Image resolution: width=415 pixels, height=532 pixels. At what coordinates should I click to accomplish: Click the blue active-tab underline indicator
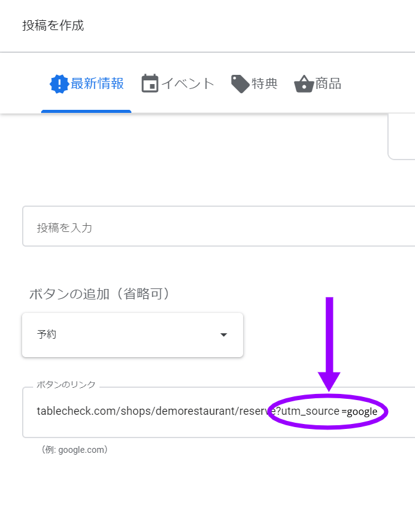tap(86, 112)
